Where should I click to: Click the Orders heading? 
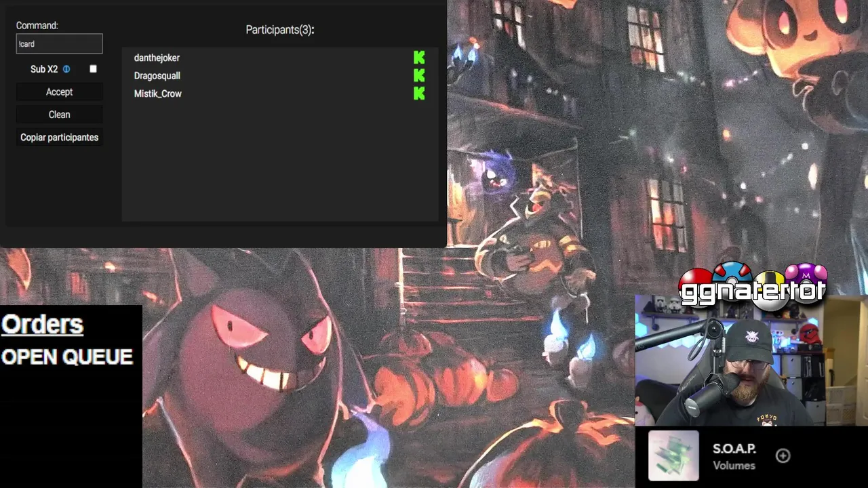coord(42,325)
